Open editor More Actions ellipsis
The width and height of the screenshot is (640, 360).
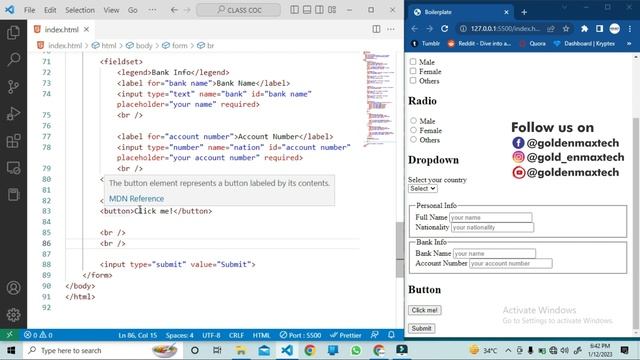click(391, 29)
